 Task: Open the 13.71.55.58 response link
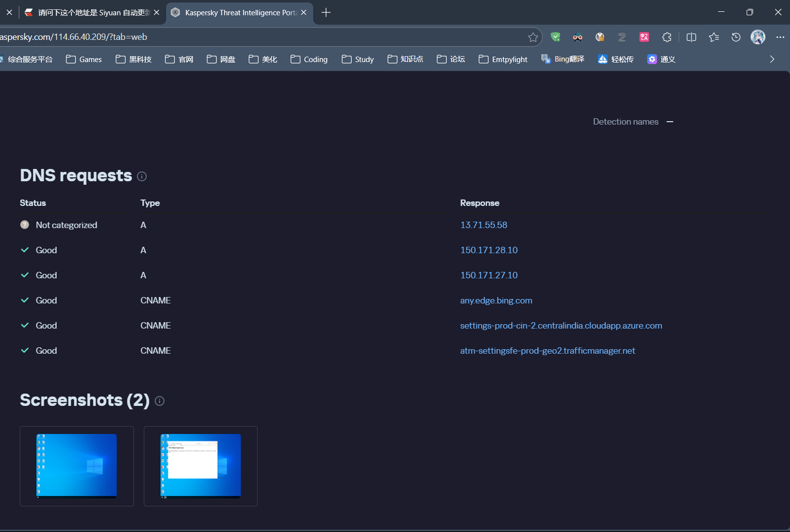pyautogui.click(x=483, y=225)
